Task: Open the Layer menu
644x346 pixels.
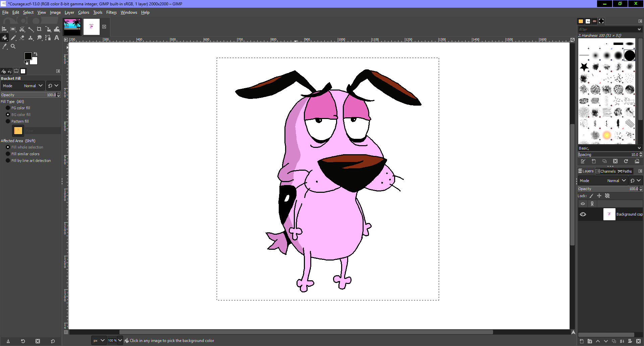Action: click(69, 12)
